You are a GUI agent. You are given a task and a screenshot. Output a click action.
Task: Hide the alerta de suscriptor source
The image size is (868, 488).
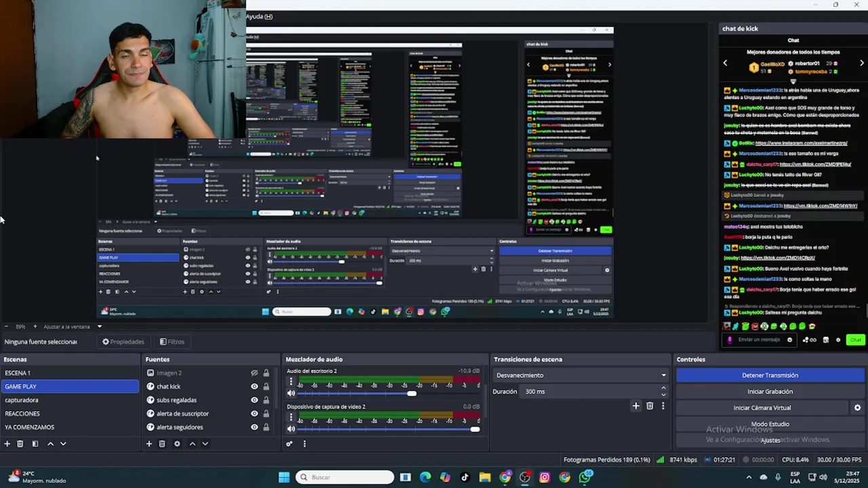(254, 413)
